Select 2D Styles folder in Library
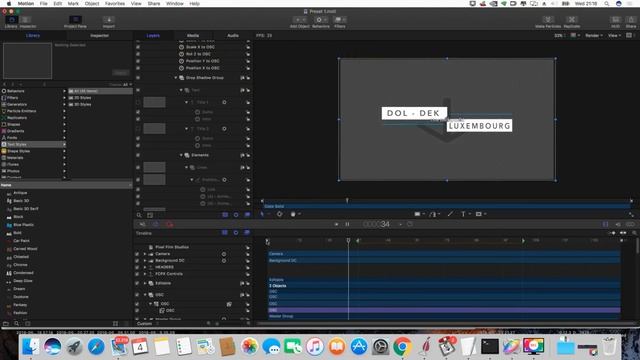 (x=100, y=98)
